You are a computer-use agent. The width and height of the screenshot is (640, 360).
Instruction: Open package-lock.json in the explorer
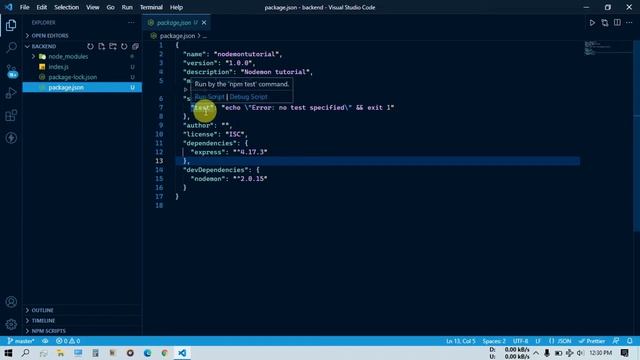pyautogui.click(x=82, y=77)
